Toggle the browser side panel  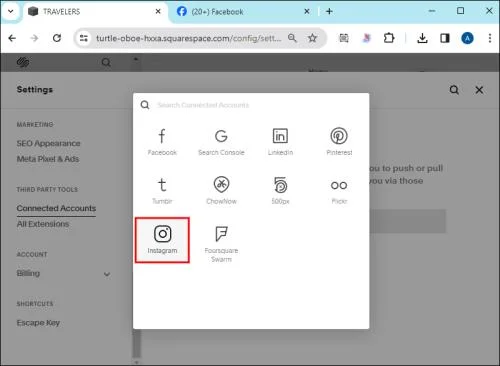click(445, 38)
